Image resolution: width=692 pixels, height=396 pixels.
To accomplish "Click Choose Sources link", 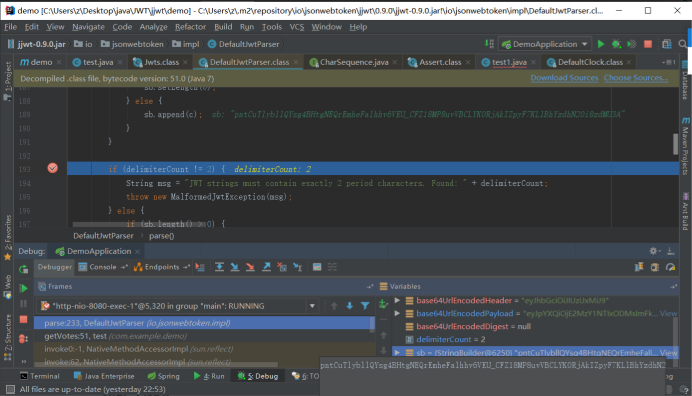I will pos(636,78).
